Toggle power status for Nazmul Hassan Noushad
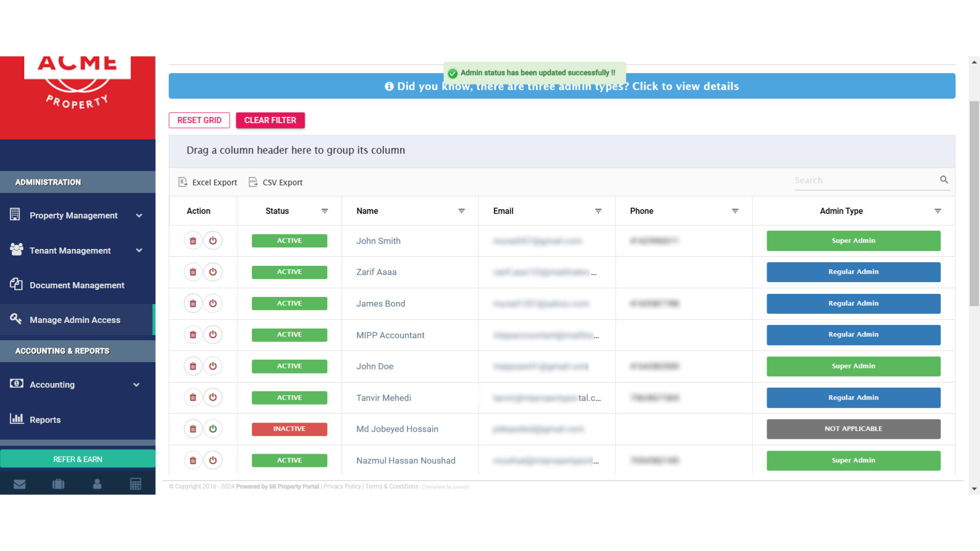 [x=213, y=460]
